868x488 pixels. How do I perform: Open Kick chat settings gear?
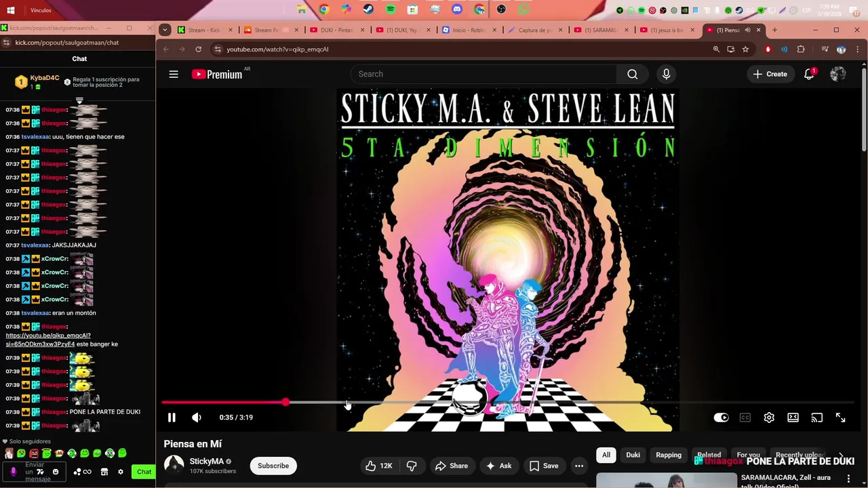pyautogui.click(x=121, y=472)
